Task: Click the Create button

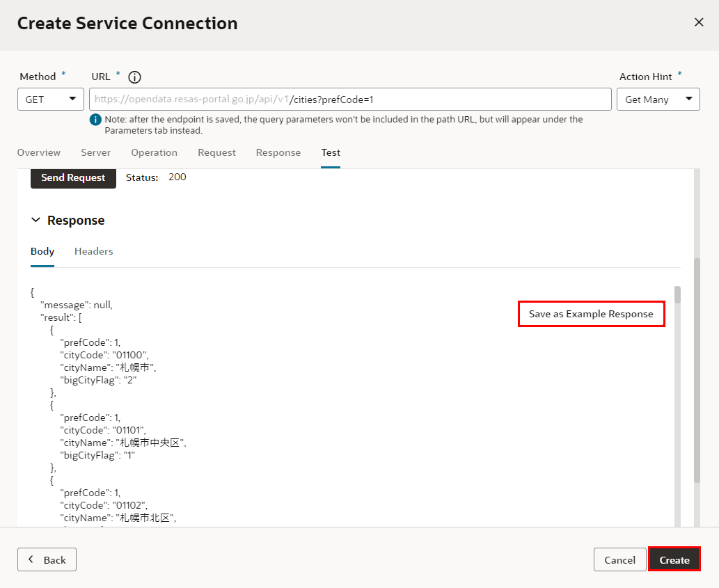Action: point(674,559)
